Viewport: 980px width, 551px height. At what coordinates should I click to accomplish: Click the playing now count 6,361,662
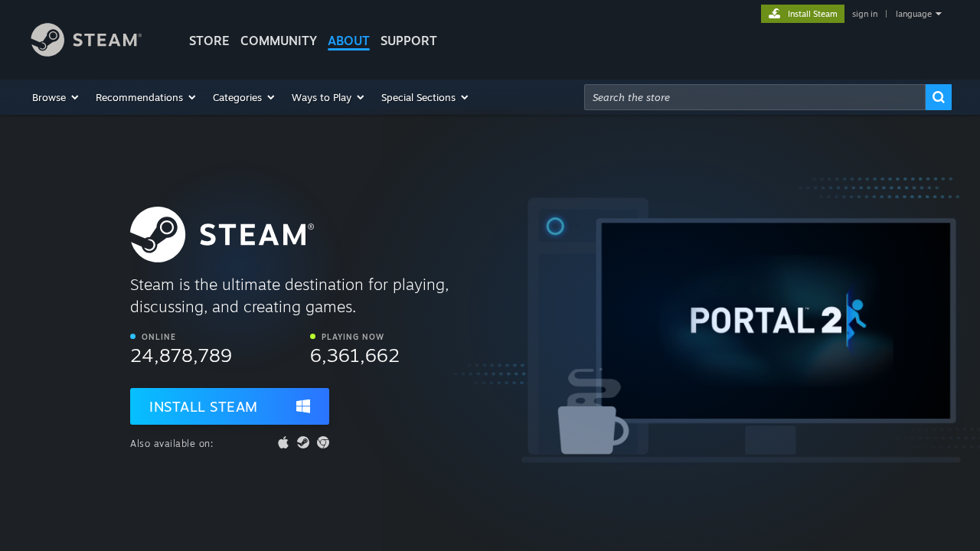pyautogui.click(x=354, y=356)
